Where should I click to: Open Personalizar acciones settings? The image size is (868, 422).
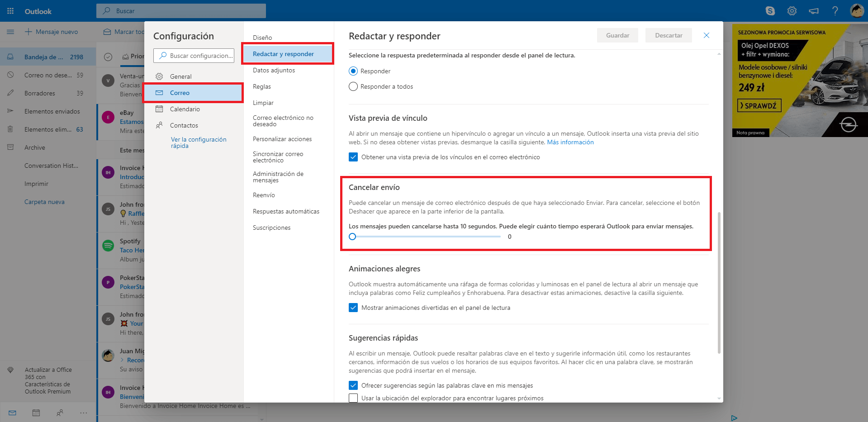tap(282, 139)
